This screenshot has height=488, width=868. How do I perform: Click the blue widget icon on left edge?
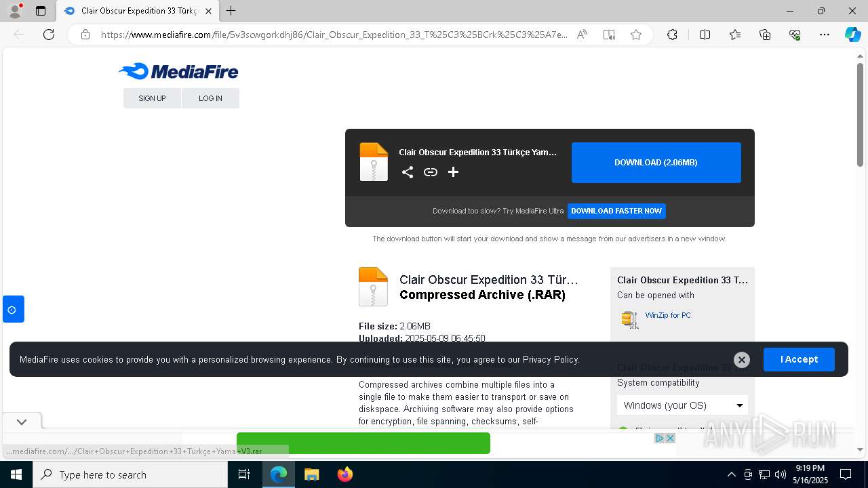click(x=13, y=310)
